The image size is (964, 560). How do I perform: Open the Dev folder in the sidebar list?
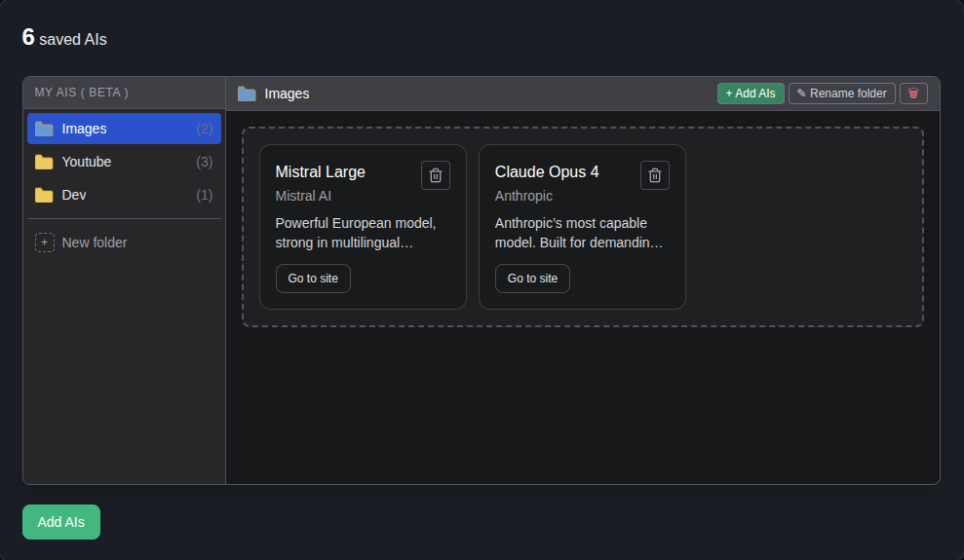pyautogui.click(x=74, y=195)
